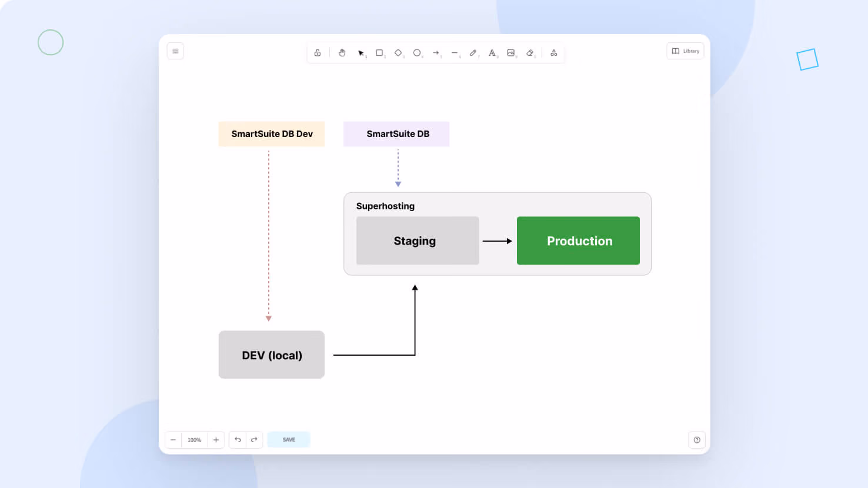The image size is (868, 488).
Task: Select the Rectangle shape tool
Action: tap(380, 53)
